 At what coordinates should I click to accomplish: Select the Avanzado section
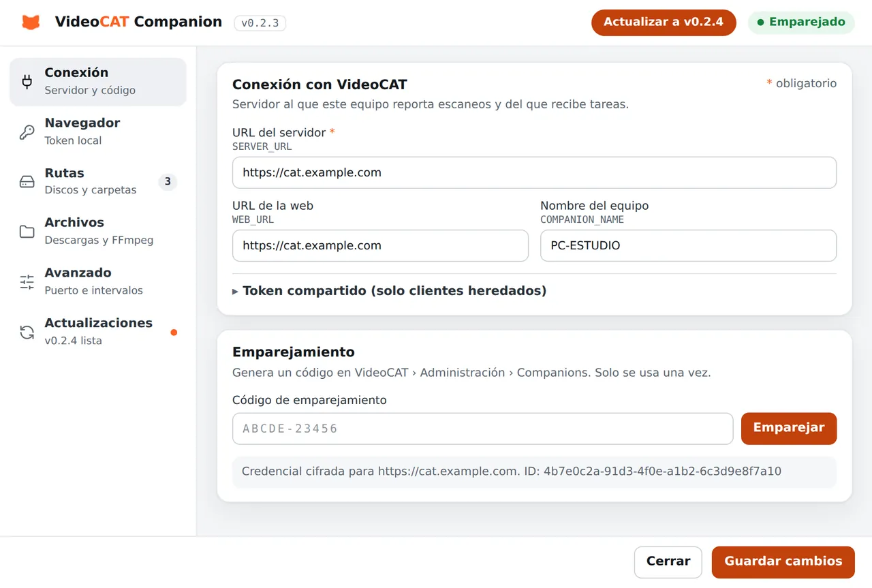[98, 282]
